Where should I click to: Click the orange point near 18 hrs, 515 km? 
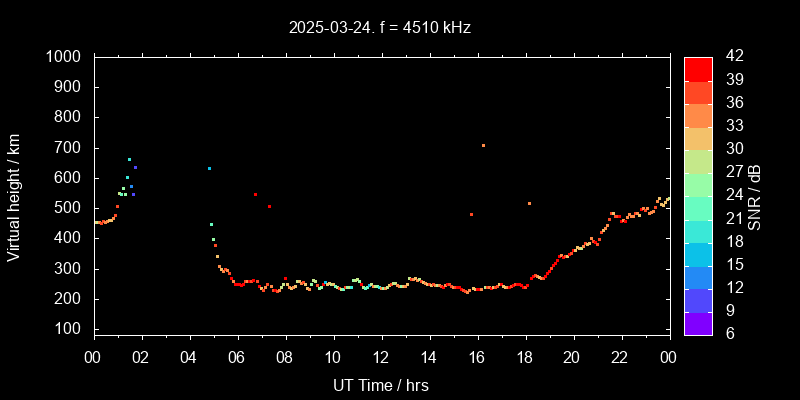tap(529, 203)
